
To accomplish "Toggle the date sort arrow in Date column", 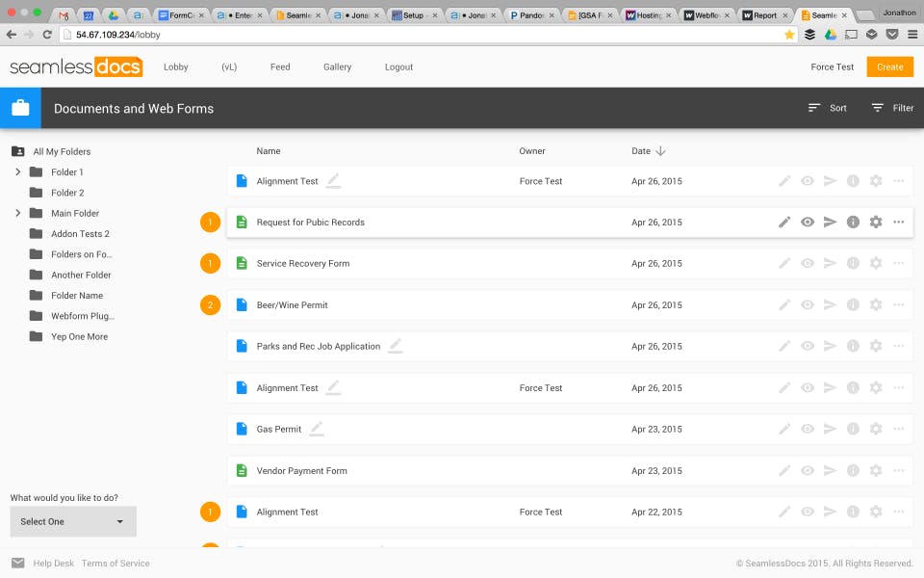I will click(x=660, y=151).
